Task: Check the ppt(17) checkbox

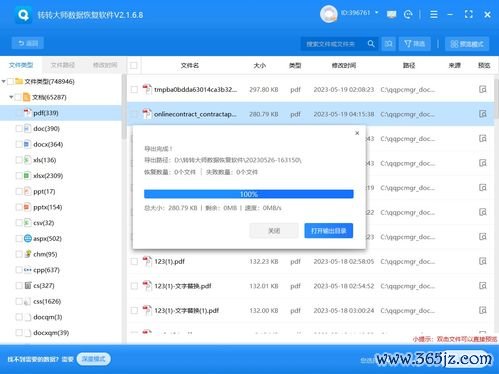Action: (x=19, y=191)
